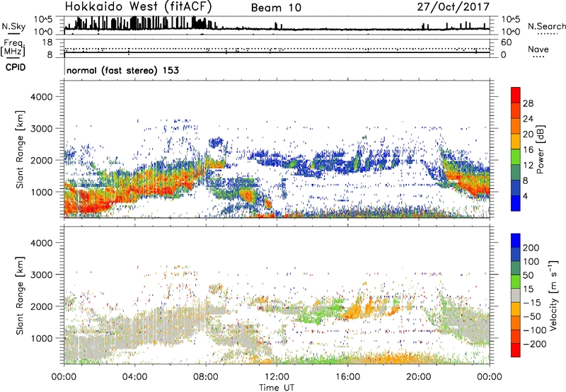Click the '100' velocity colorbar value
Image resolution: width=566 pixels, height=392 pixels.
click(531, 262)
